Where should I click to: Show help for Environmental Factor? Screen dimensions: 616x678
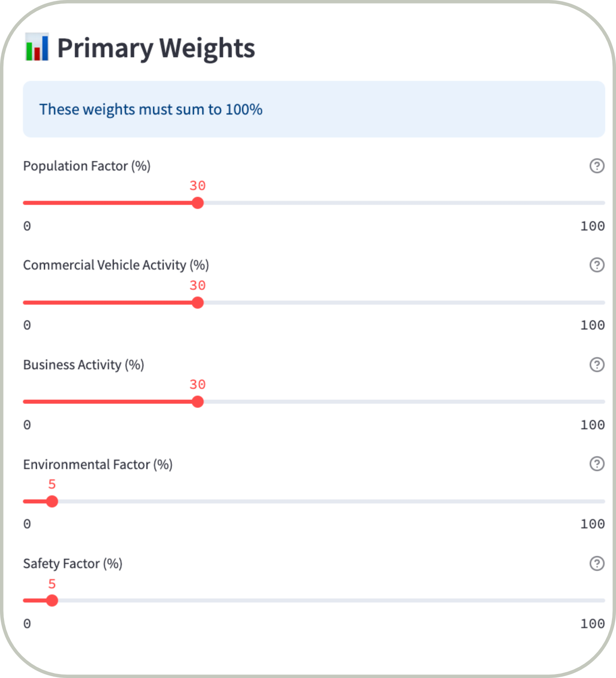(x=597, y=464)
